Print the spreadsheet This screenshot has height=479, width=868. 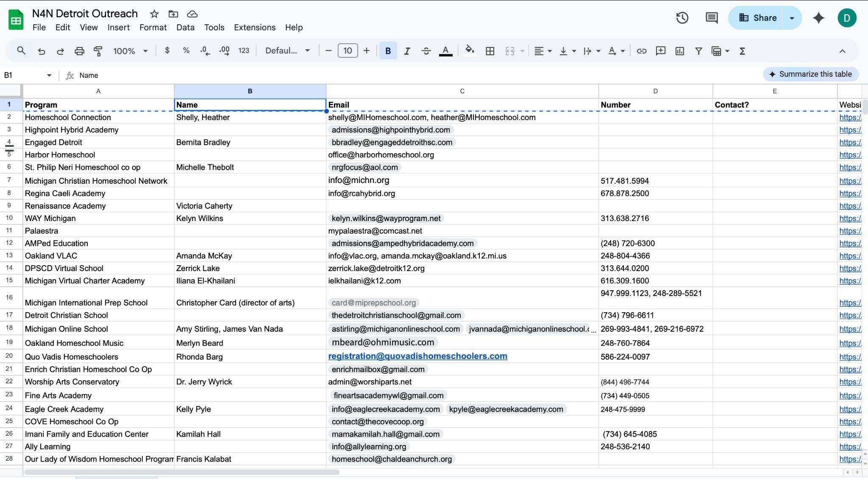(79, 51)
